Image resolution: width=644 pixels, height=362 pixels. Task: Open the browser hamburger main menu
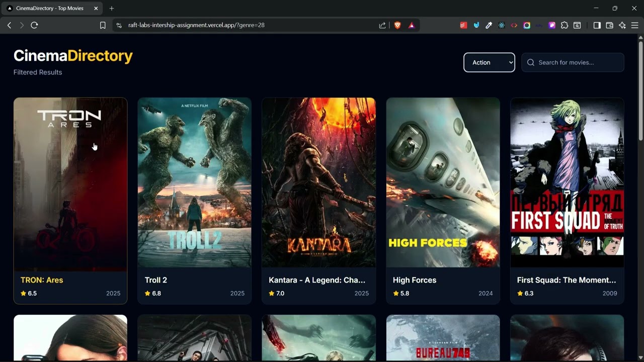(635, 25)
